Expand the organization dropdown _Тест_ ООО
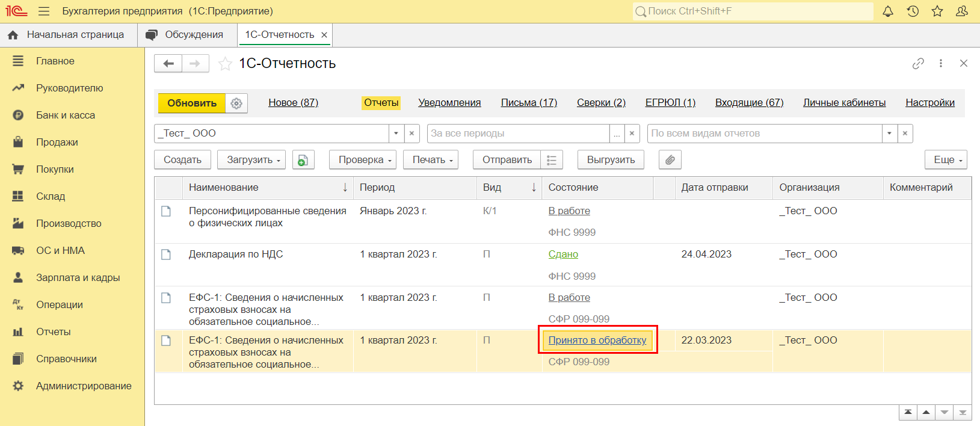The image size is (980, 426). [396, 134]
